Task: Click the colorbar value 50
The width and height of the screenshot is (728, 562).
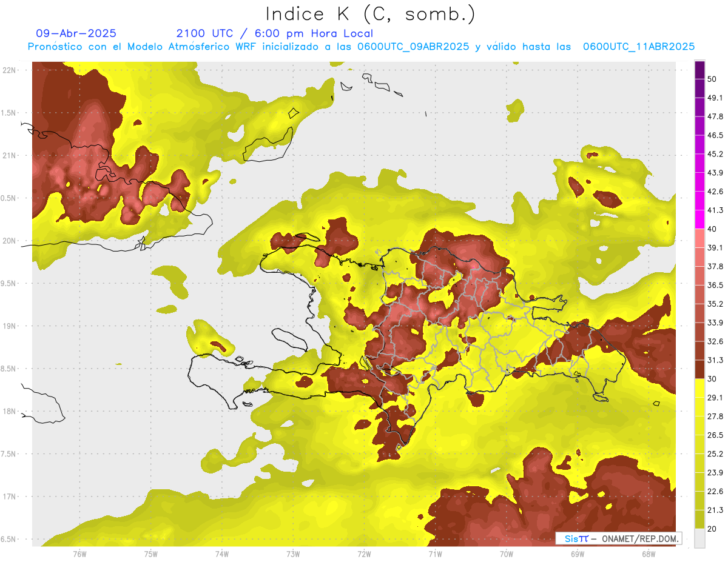Action: tap(713, 79)
